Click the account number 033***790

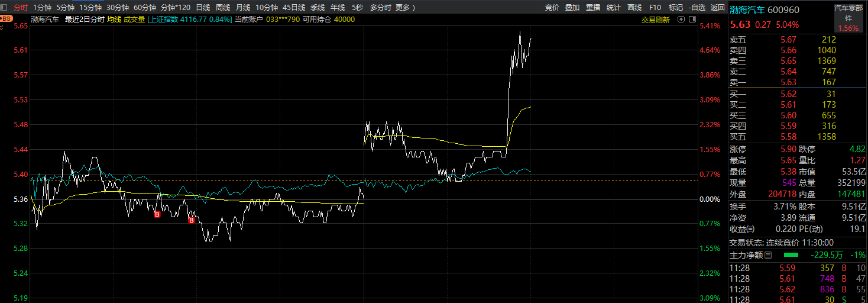point(283,19)
